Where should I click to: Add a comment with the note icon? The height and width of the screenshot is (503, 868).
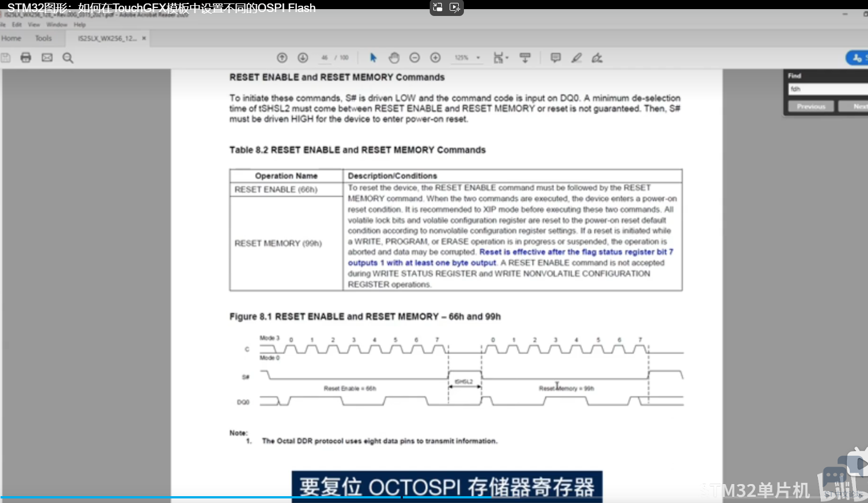click(556, 58)
